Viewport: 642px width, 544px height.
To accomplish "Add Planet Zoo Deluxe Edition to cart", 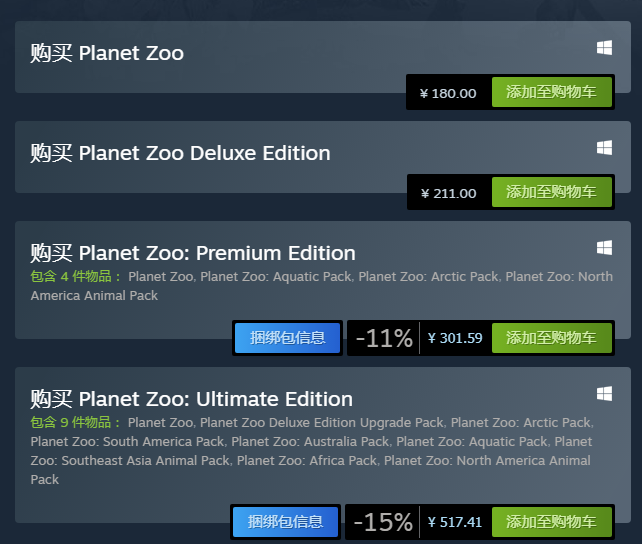I will (552, 192).
